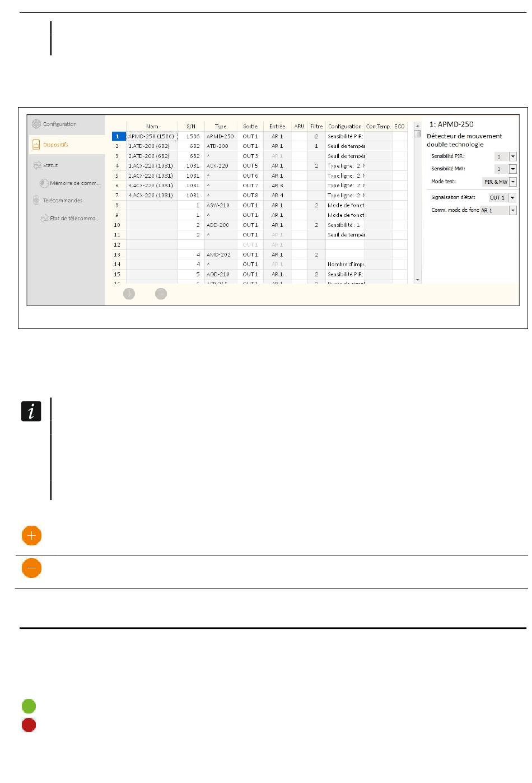Select the 4.ACX-220 (1081) name cell
The height and width of the screenshot is (783, 532).
pyautogui.click(x=152, y=196)
